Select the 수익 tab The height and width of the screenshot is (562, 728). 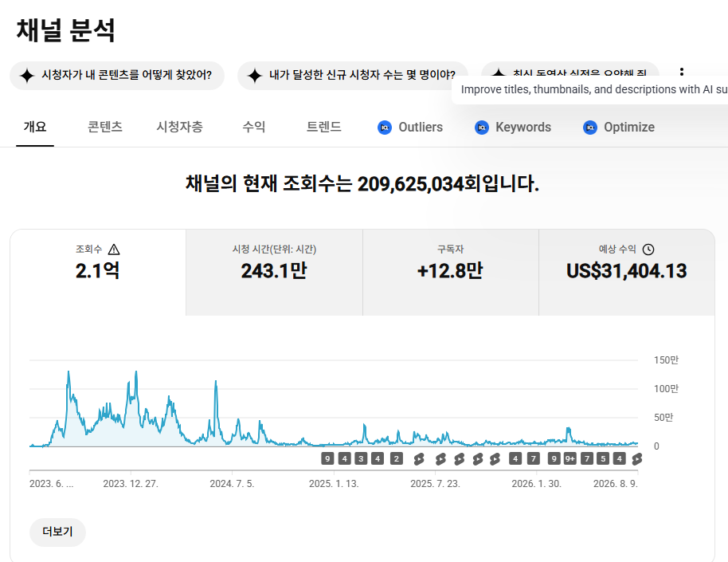[x=253, y=127]
